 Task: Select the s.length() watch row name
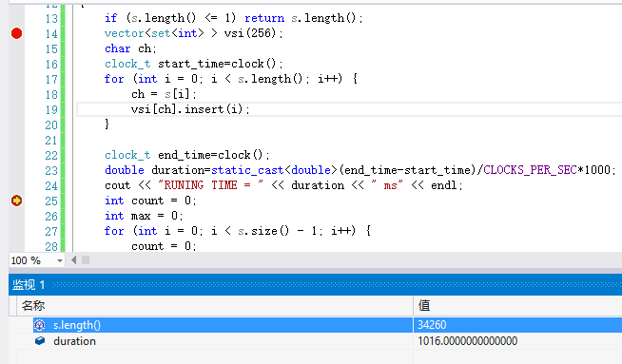[x=77, y=325]
